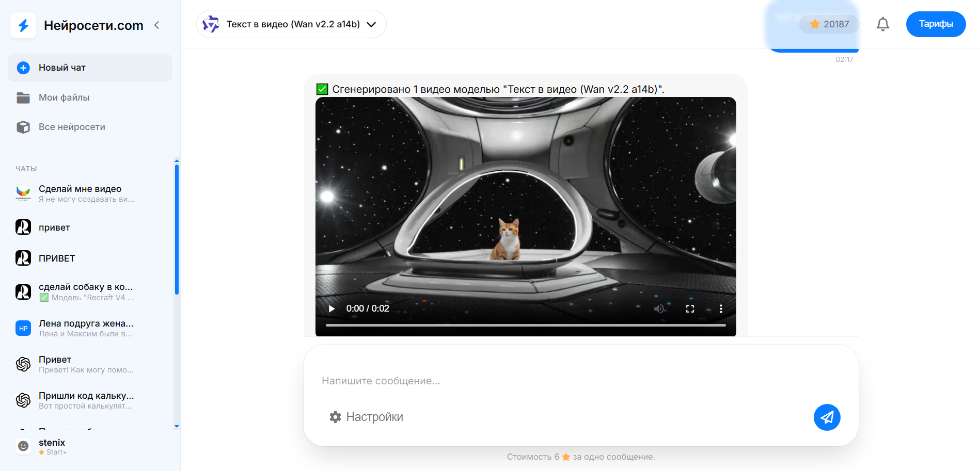Viewport: 980px width, 471px height.
Task: Click the 'Стоимость 6 за одно сообщение' note
Action: tap(581, 457)
